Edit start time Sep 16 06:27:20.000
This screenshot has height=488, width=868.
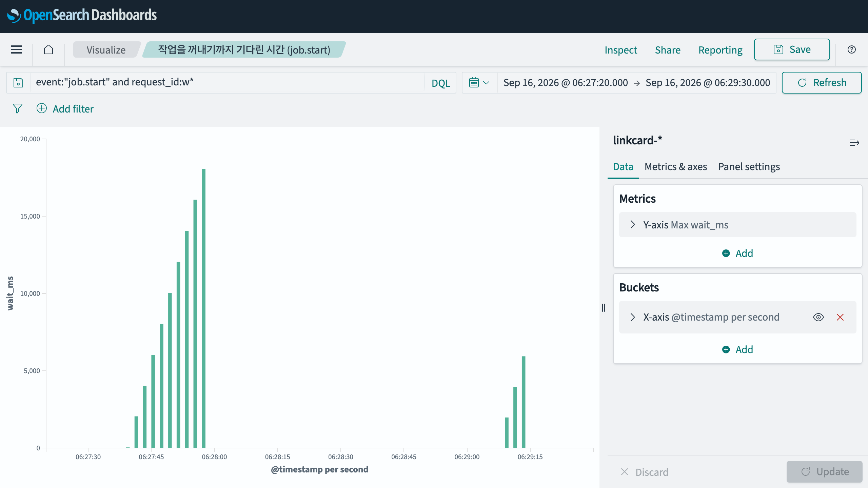tap(565, 83)
